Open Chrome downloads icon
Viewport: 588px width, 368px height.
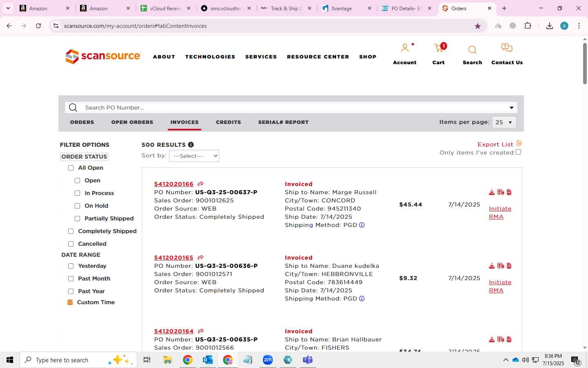coord(550,26)
